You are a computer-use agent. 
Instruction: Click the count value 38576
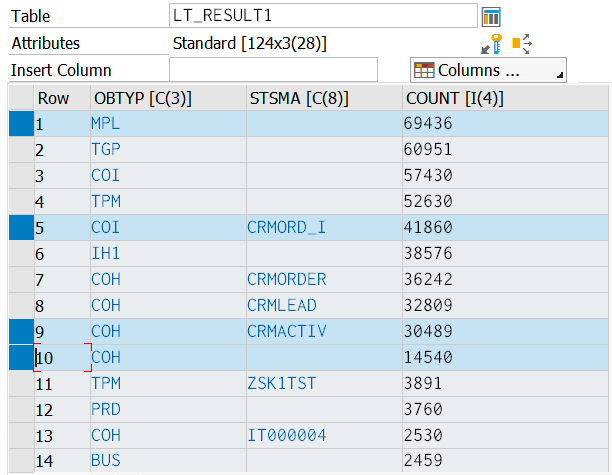tap(505, 254)
